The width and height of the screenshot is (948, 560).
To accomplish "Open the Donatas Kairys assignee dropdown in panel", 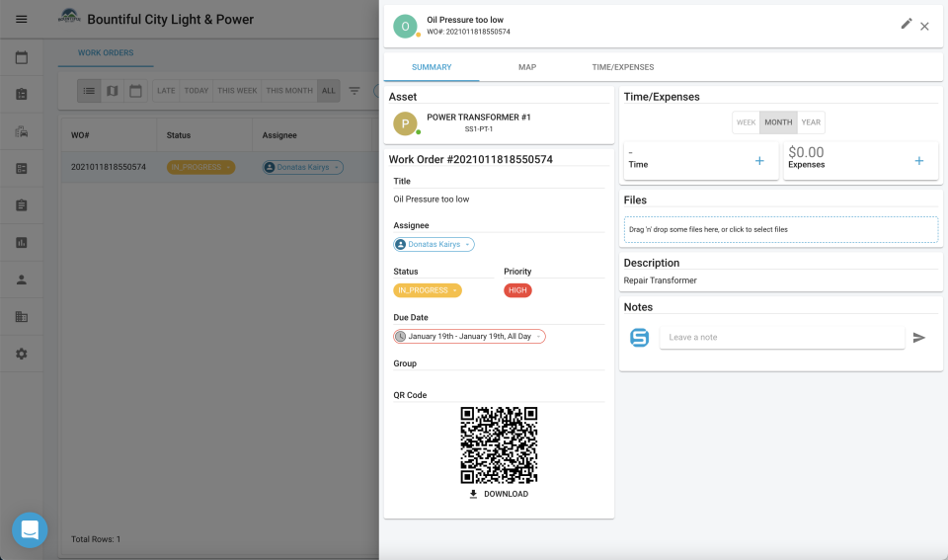I will click(434, 244).
